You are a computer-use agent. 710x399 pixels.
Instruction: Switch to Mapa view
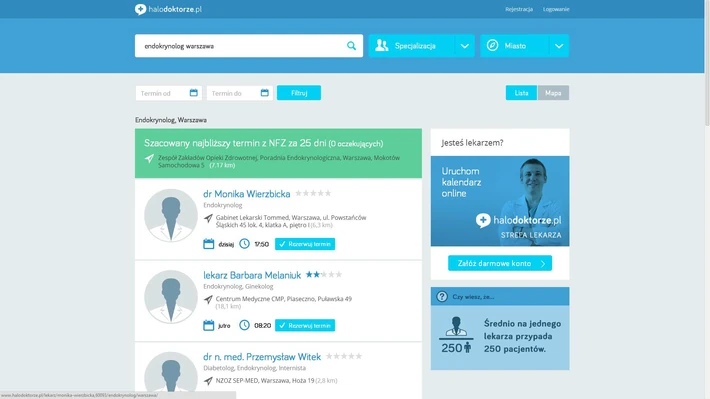click(553, 93)
